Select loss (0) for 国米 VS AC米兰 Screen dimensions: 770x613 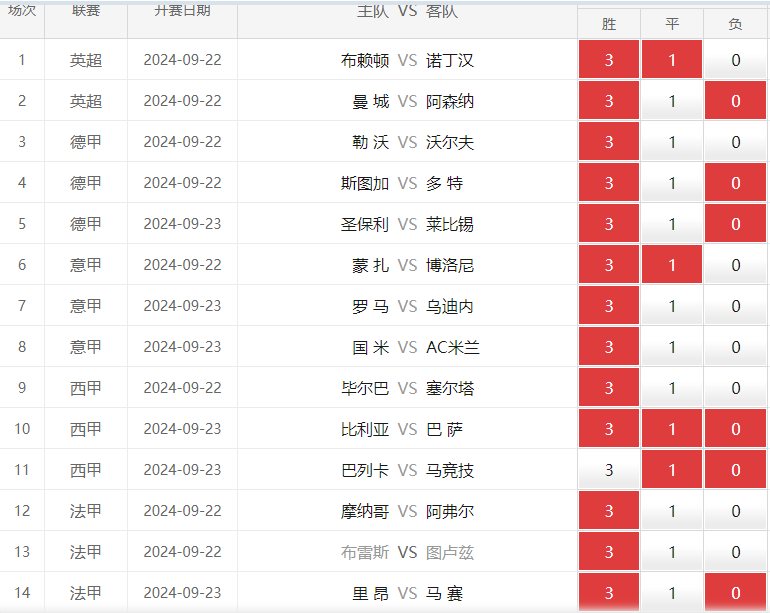[x=735, y=347]
